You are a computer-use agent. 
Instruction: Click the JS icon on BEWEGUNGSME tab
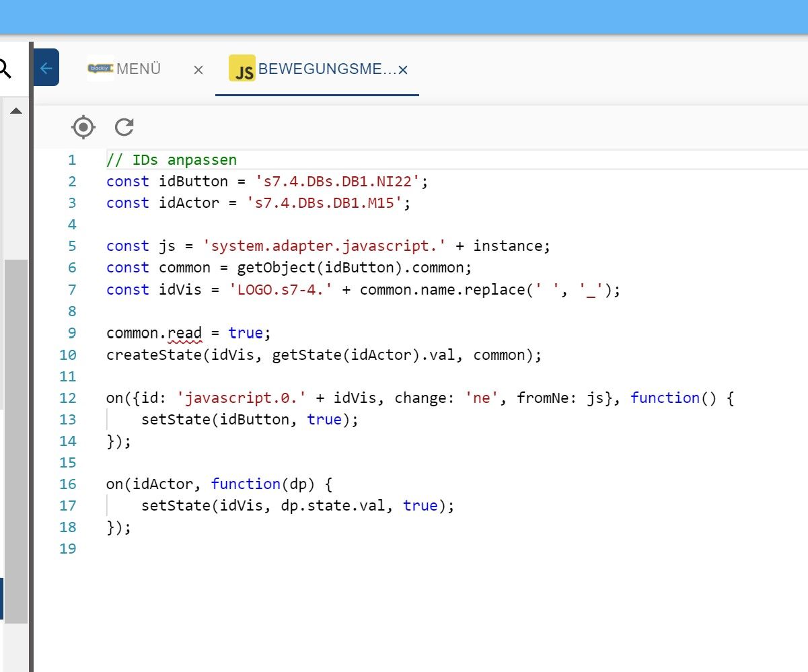[242, 69]
